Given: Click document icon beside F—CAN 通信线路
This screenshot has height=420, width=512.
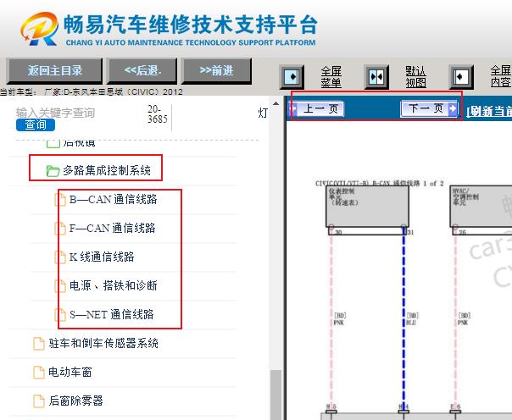Looking at the screenshot, I should coord(60,229).
